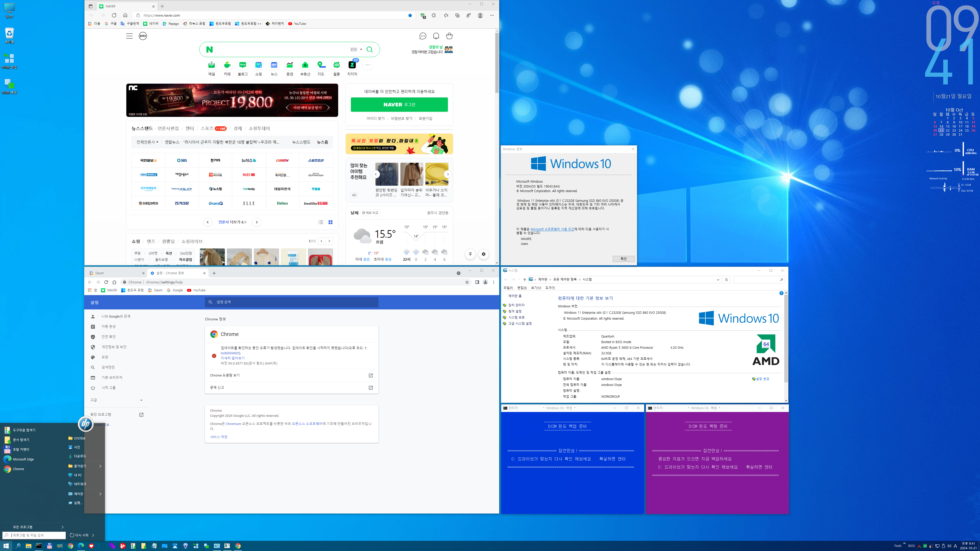Image resolution: width=980 pixels, height=551 pixels.
Task: Switch Naver newsstand to grid view
Action: pos(330,222)
